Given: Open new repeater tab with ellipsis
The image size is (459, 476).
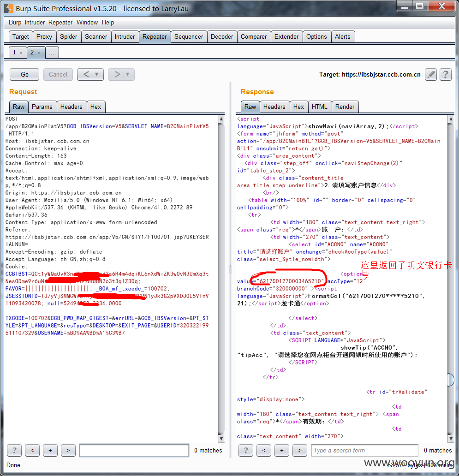Looking at the screenshot, I should point(52,53).
